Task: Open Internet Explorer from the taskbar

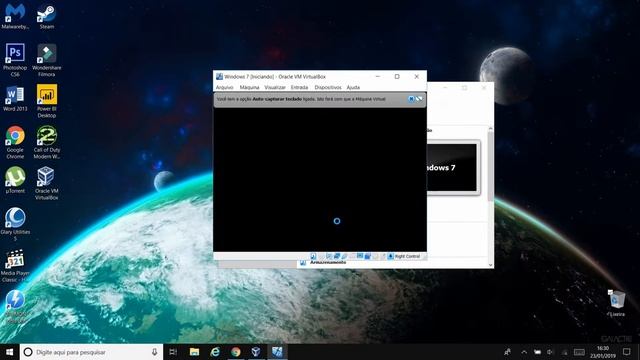Action: (215, 352)
